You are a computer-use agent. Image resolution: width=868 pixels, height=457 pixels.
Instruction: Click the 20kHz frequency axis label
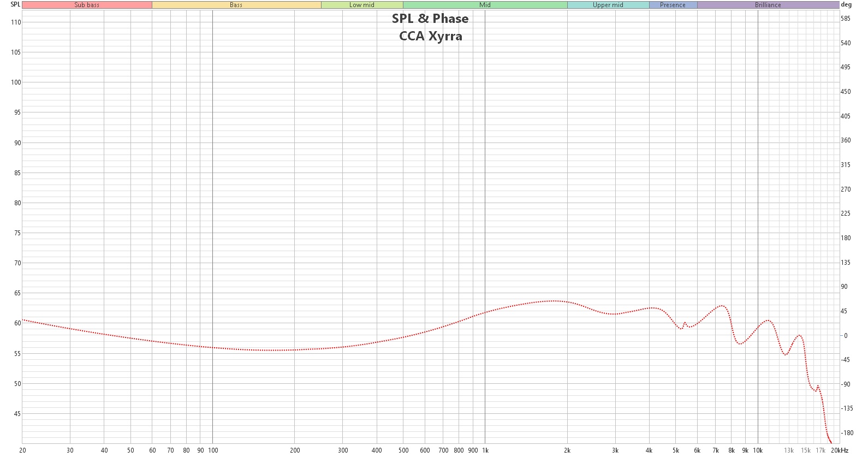click(840, 450)
